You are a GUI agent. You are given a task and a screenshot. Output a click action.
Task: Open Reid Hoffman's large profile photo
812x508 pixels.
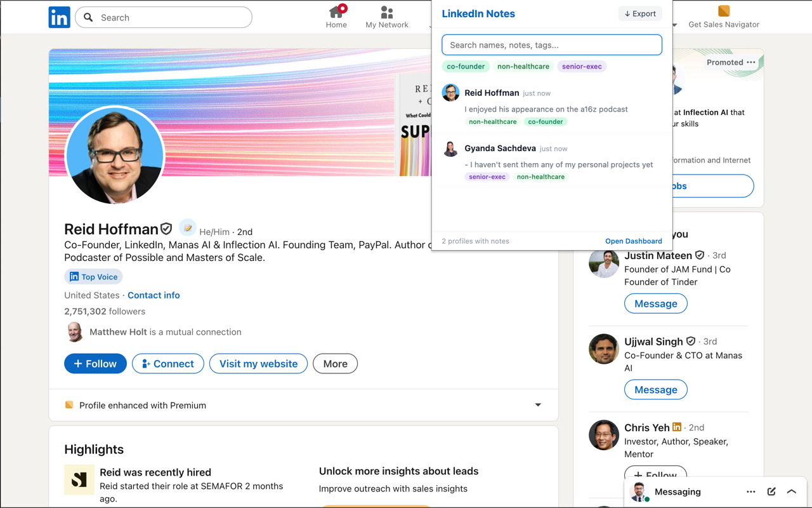(115, 155)
